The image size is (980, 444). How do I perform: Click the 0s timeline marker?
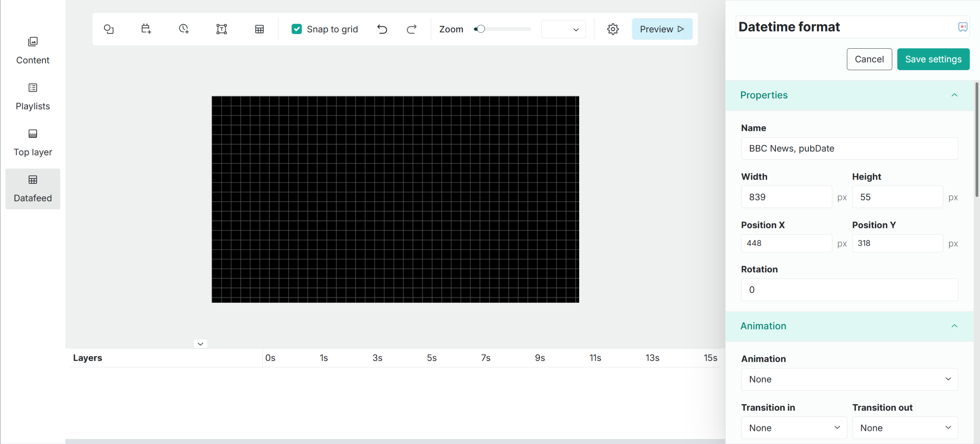point(270,358)
